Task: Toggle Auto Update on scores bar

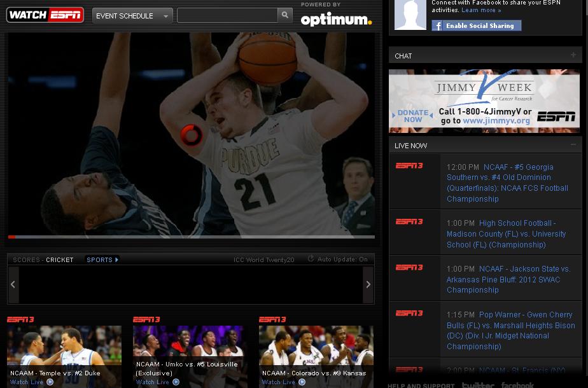Action: point(337,259)
